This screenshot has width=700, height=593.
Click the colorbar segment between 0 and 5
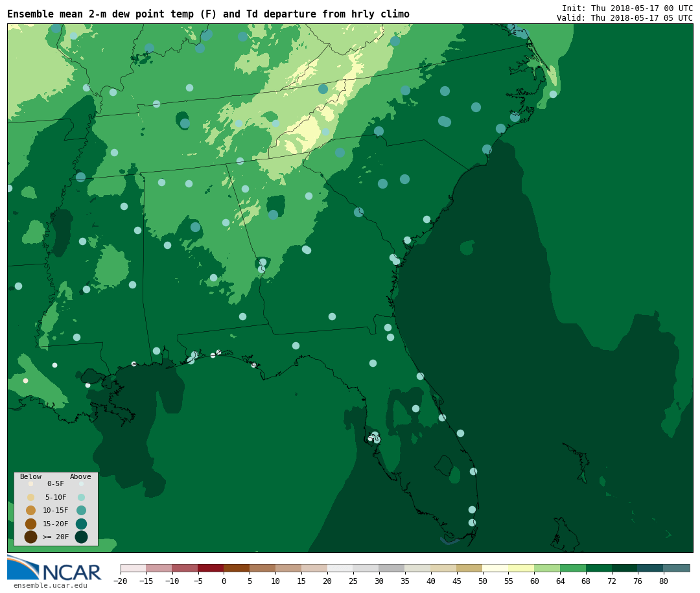point(237,568)
